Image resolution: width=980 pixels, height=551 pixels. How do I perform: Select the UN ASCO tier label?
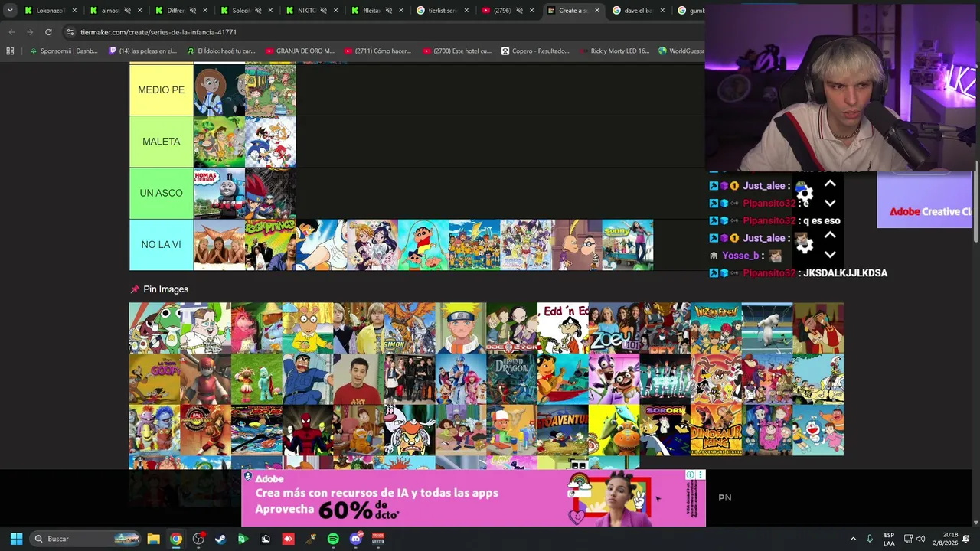(x=162, y=193)
